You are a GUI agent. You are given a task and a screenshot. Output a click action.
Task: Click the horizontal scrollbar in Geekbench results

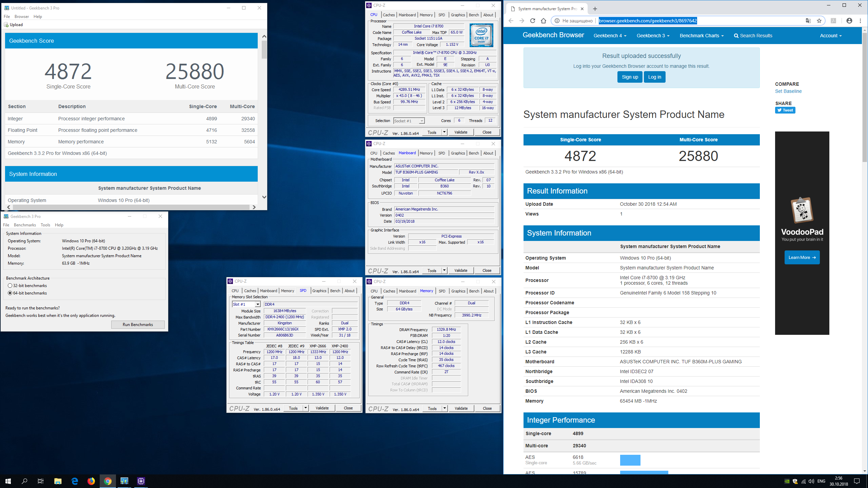click(x=131, y=207)
